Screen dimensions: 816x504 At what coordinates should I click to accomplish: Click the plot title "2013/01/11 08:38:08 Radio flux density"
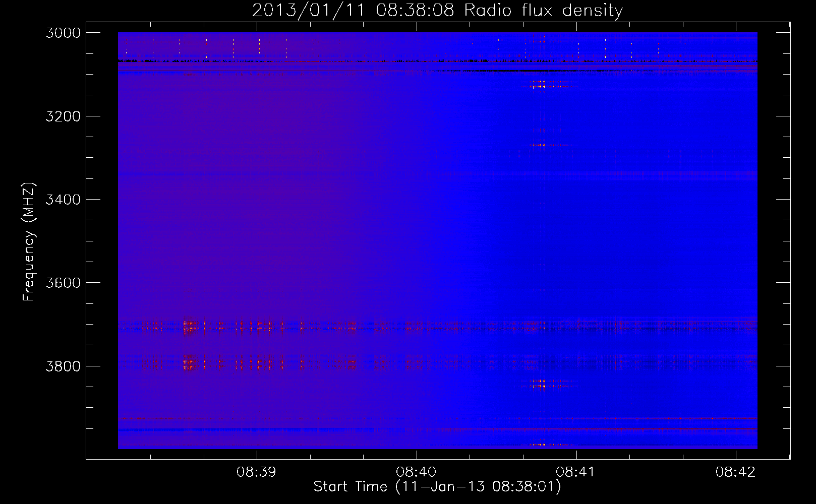(x=437, y=10)
